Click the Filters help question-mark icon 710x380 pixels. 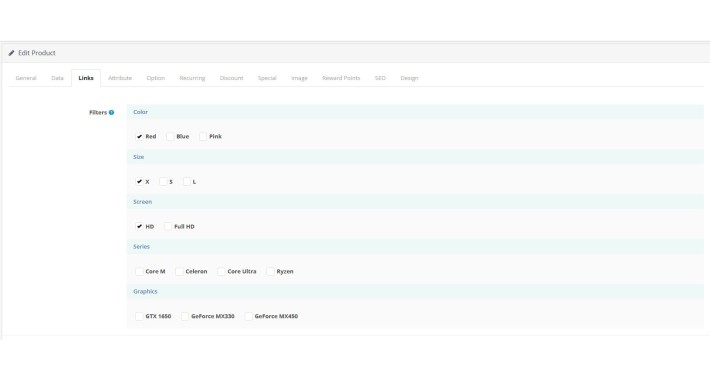(111, 112)
